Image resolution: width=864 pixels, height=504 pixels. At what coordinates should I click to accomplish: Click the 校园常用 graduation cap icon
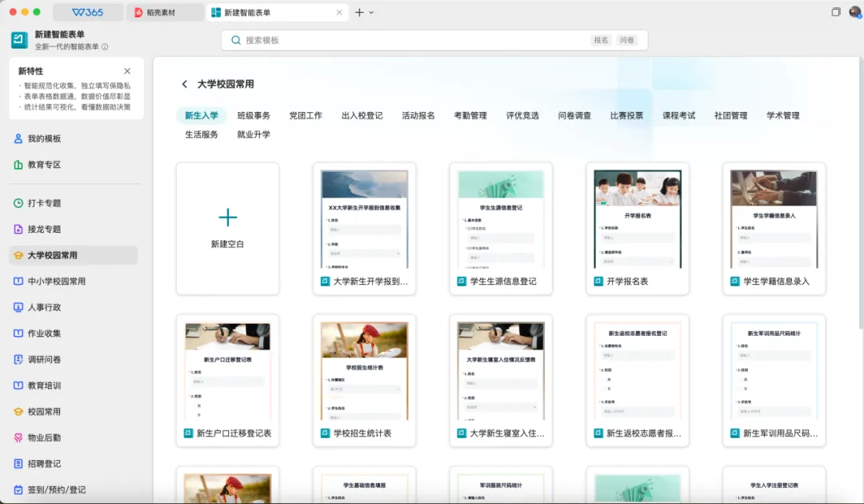point(18,411)
